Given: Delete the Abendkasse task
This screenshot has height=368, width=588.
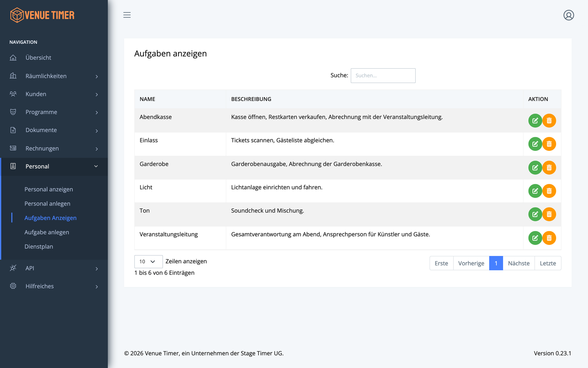Looking at the screenshot, I should (549, 121).
